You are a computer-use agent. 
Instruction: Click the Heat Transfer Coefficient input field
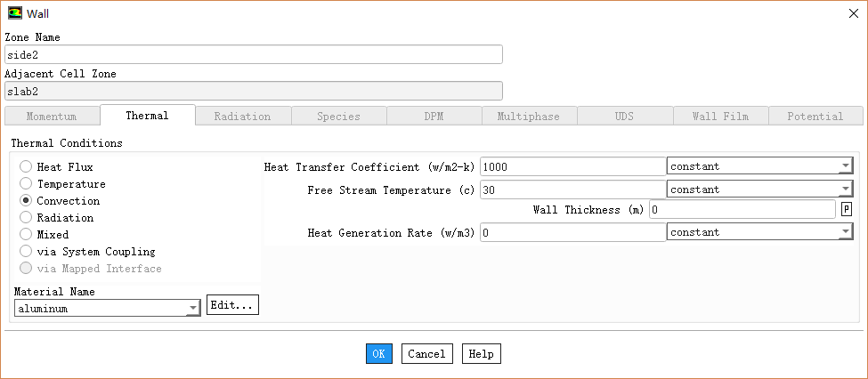point(572,166)
